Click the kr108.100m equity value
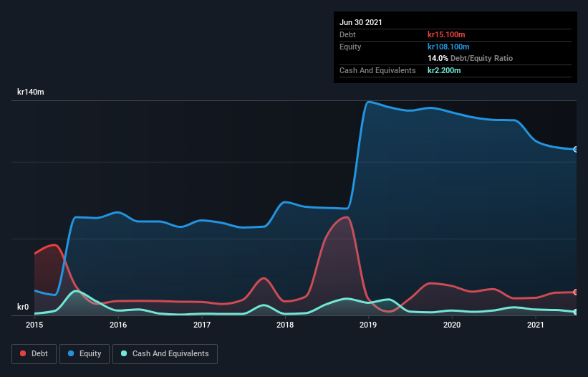 pyautogui.click(x=448, y=47)
